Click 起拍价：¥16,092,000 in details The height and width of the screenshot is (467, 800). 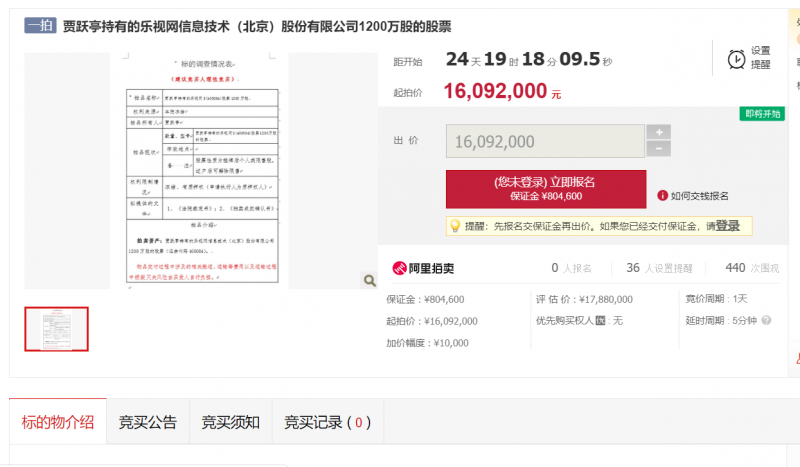point(432,321)
